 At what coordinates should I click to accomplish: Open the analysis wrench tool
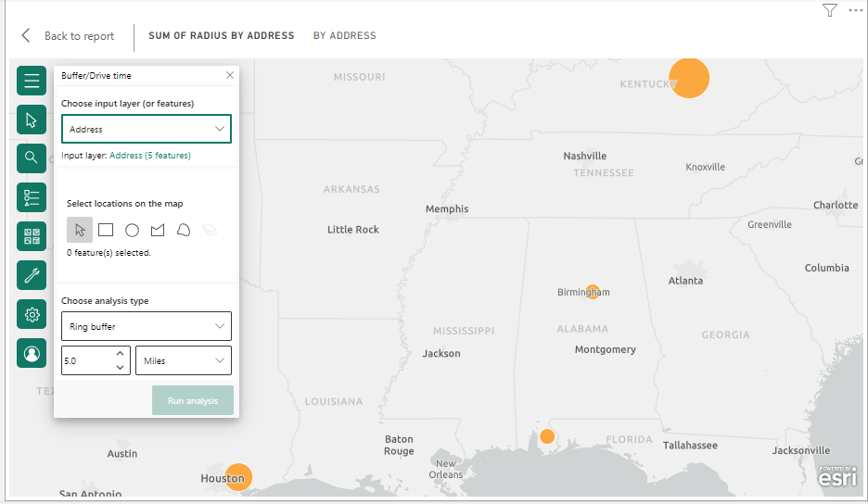(32, 275)
